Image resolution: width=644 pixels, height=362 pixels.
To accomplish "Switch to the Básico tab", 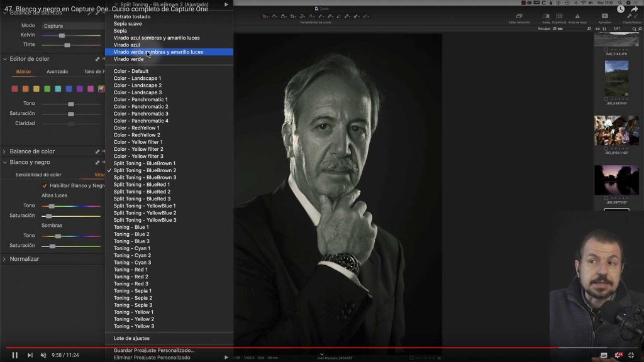I will [23, 72].
